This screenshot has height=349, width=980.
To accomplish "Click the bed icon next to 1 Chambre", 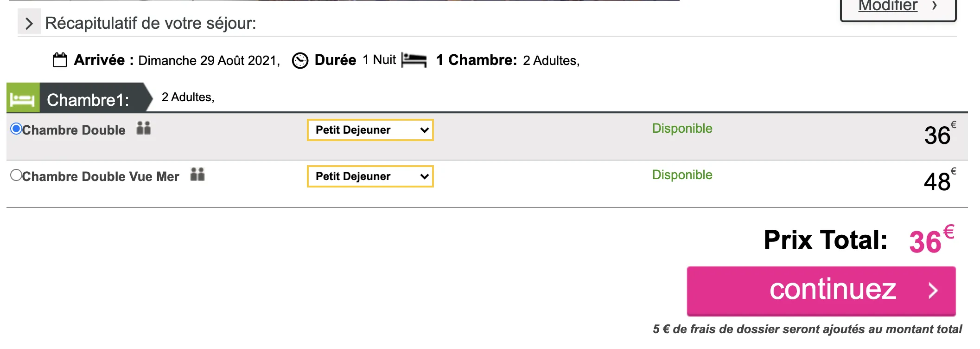I will 414,60.
